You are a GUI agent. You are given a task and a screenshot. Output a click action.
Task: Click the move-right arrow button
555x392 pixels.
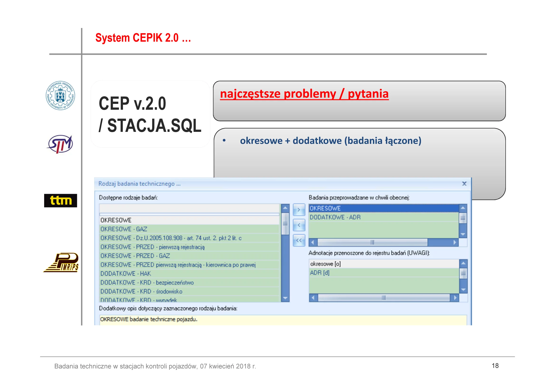(299, 210)
